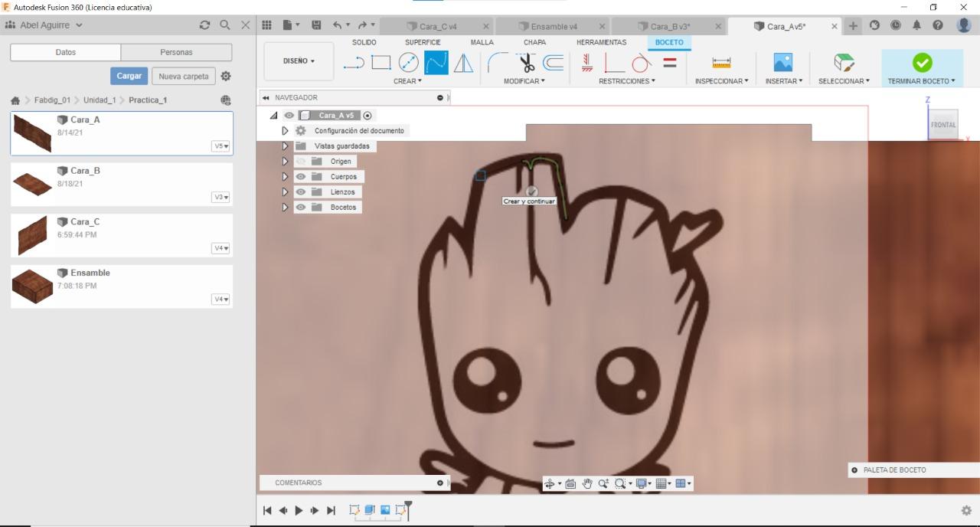This screenshot has height=527, width=980.
Task: Hide the Bocetos folder
Action: tap(301, 208)
